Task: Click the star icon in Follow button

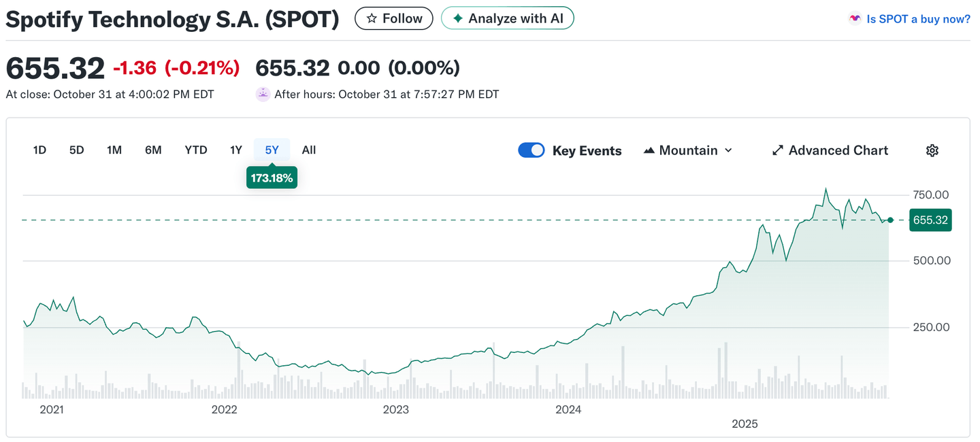Action: pos(372,19)
